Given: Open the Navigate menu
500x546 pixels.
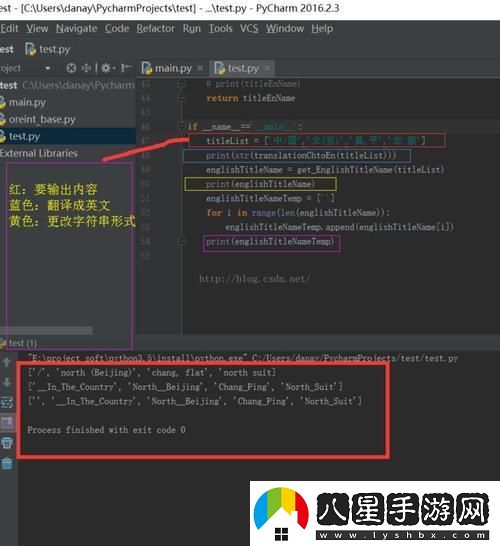Looking at the screenshot, I should click(x=77, y=28).
